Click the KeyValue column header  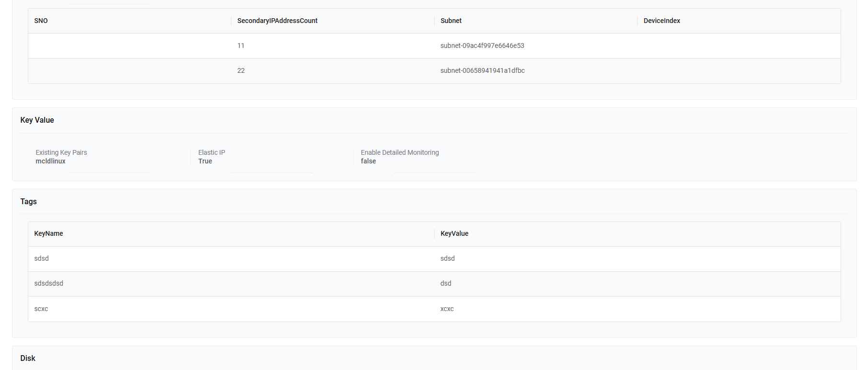tap(454, 233)
